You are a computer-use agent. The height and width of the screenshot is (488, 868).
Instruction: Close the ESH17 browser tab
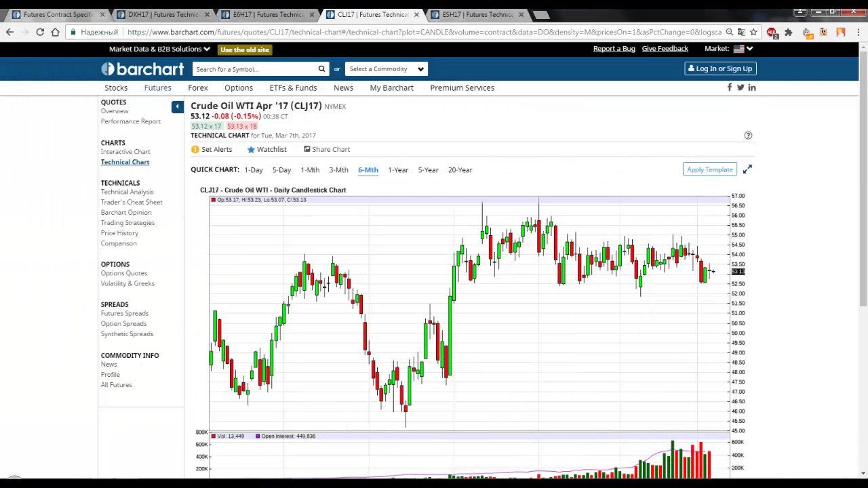tap(521, 14)
